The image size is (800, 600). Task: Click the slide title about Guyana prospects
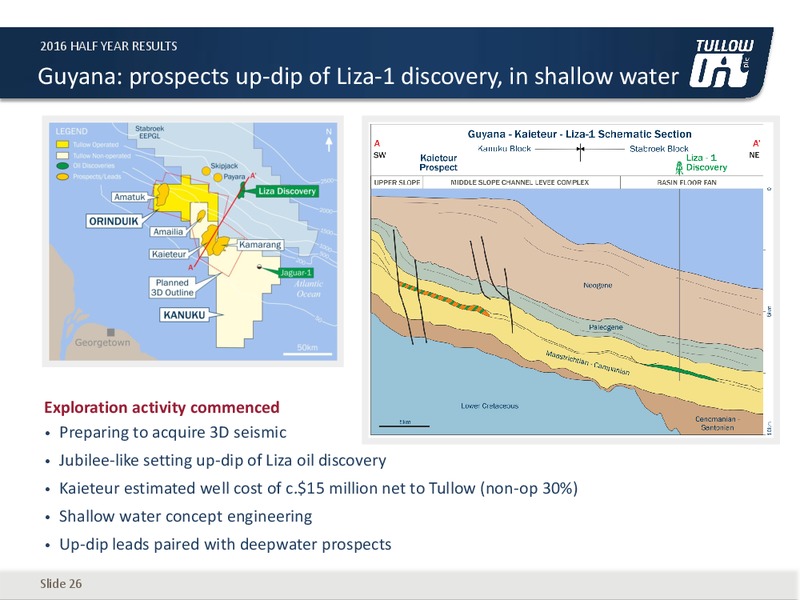click(358, 76)
